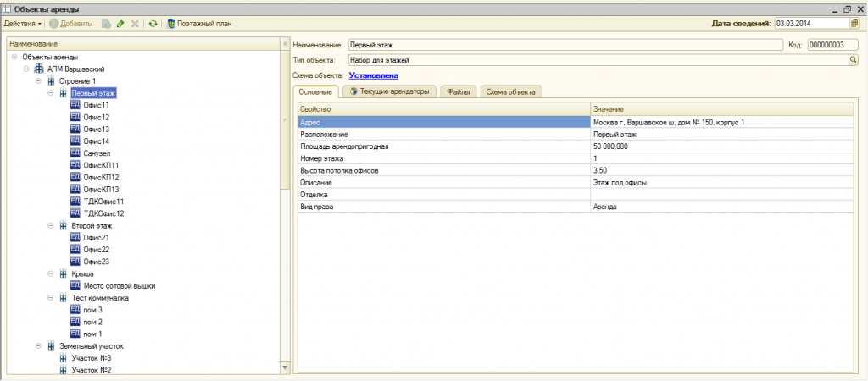Click the copy-item icon next to Добавить
This screenshot has height=381, width=868.
107,24
